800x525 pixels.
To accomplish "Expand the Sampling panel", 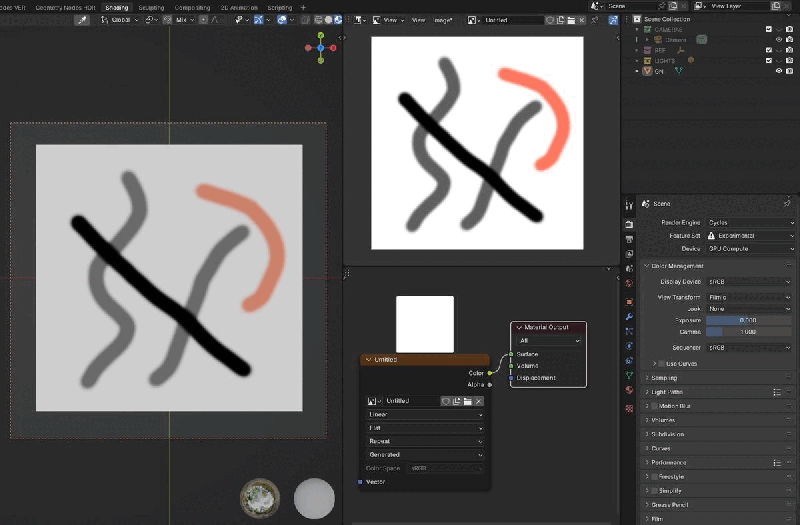I will tap(717, 378).
